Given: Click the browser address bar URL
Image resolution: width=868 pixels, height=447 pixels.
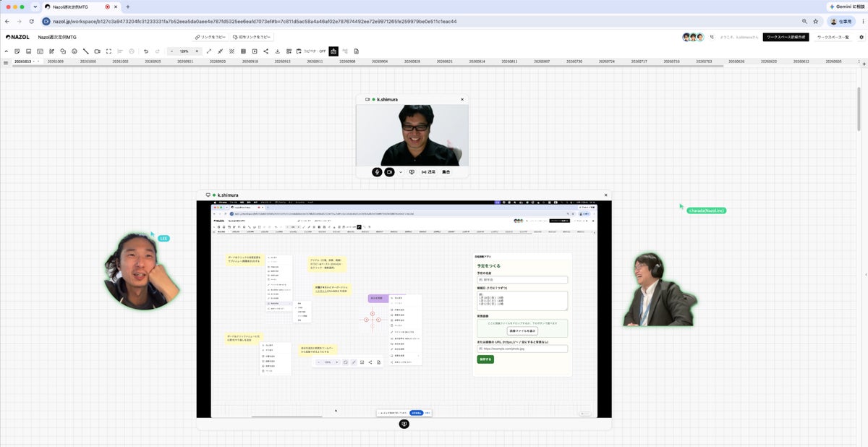Looking at the screenshot, I should 255,22.
